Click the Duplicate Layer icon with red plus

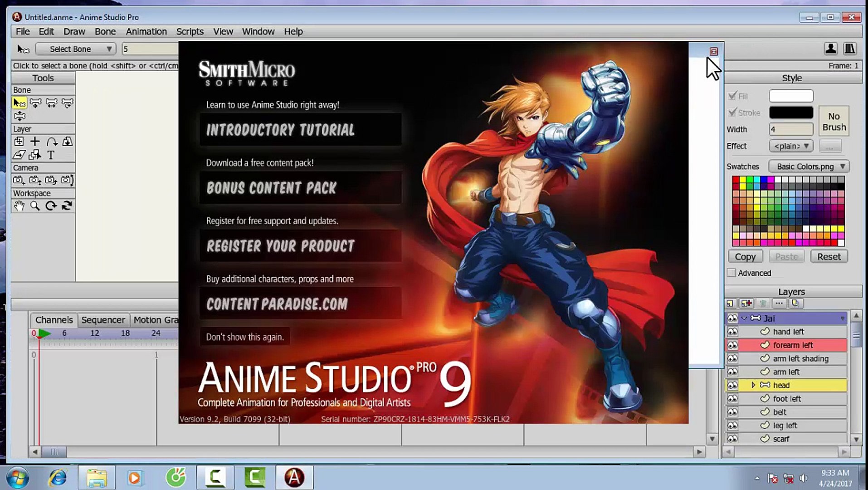coord(746,304)
